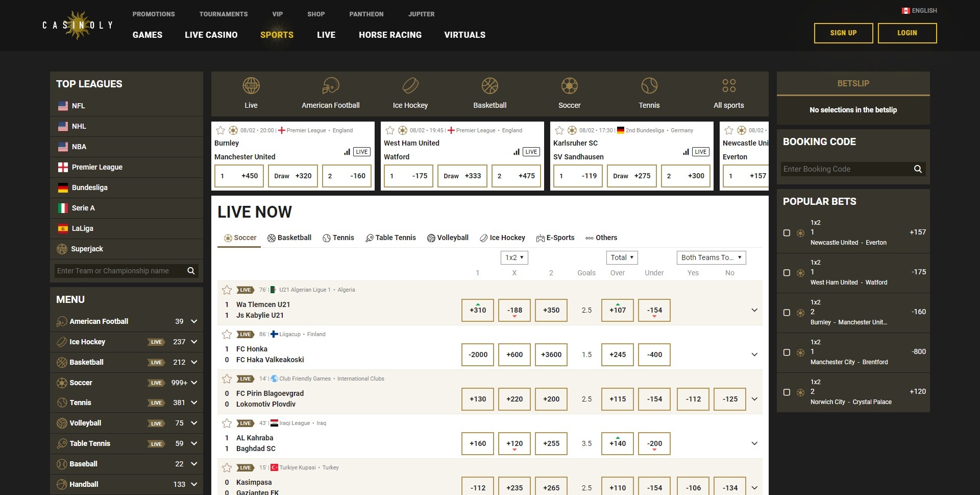
Task: Open the Both Teams To Score dropdown
Action: [711, 257]
